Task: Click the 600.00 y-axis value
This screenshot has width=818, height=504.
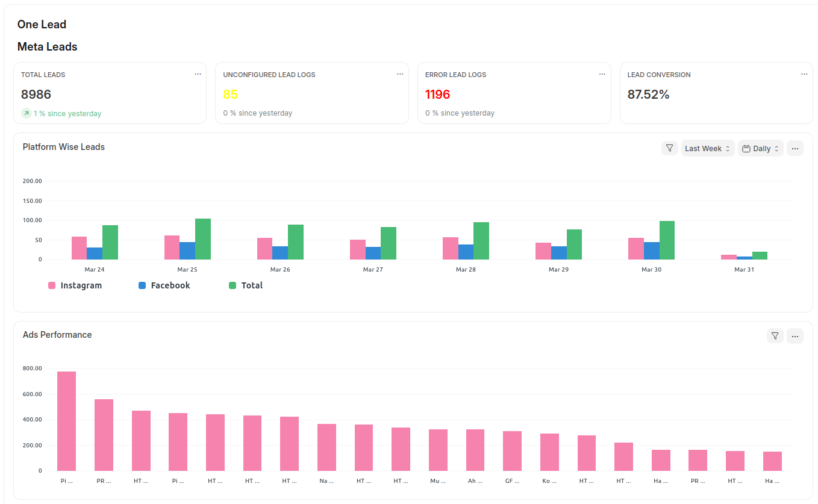Action: tap(33, 394)
